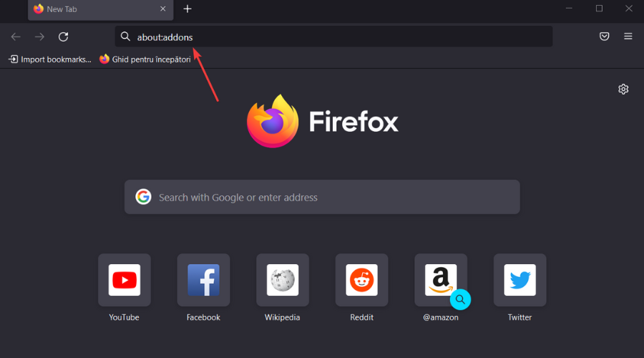Viewport: 644px width, 358px height.
Task: Open a new tab with plus button
Action: click(x=187, y=9)
